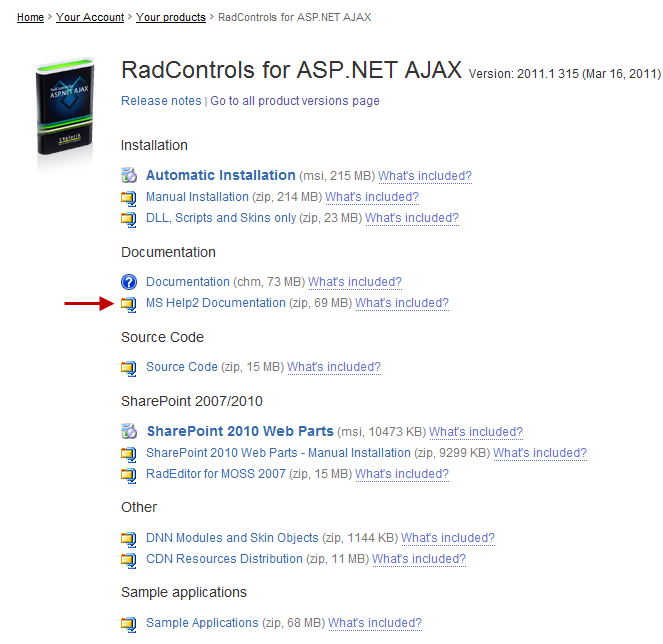The height and width of the screenshot is (644, 663).
Task: Download Documentation chm file
Action: click(188, 282)
